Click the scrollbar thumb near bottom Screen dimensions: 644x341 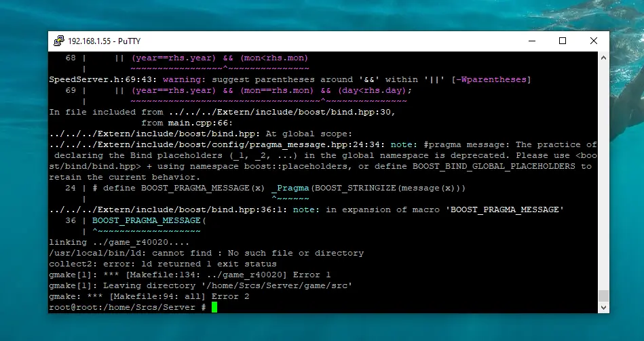(x=603, y=296)
